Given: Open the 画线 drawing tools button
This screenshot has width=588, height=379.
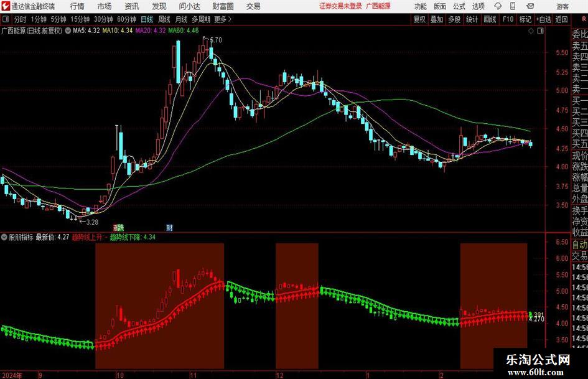Looking at the screenshot, I should tap(490, 19).
